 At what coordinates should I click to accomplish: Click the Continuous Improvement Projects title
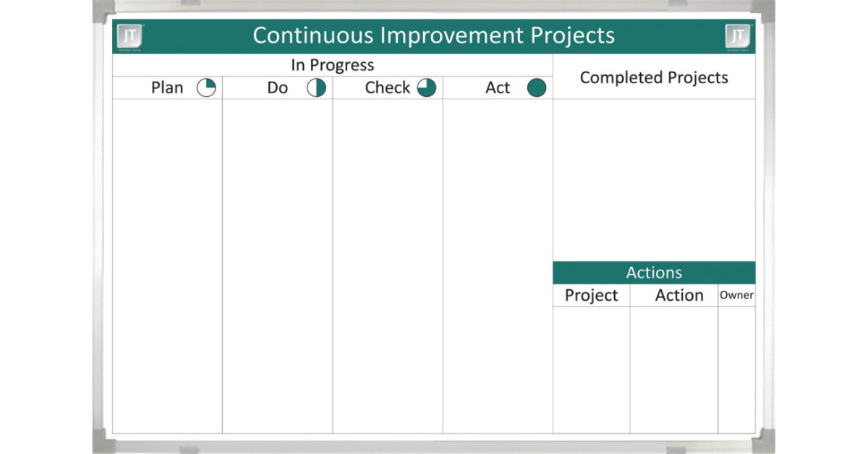click(434, 35)
